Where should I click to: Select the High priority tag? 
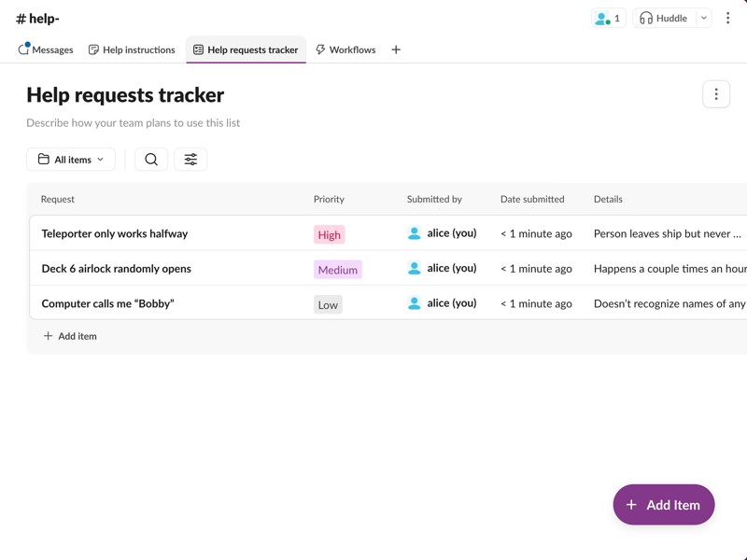(x=329, y=234)
